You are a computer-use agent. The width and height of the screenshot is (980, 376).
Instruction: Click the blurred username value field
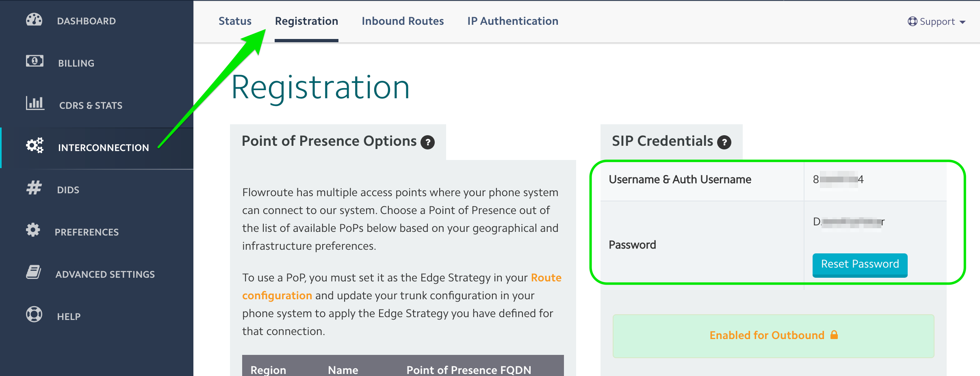(838, 179)
